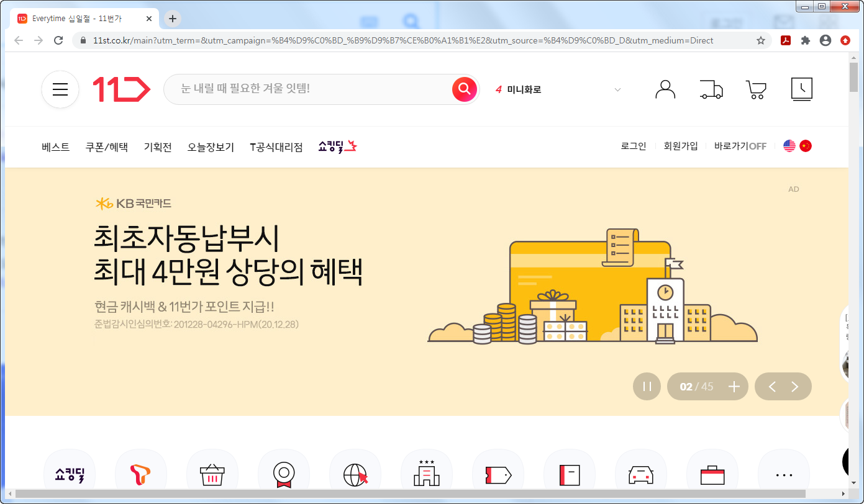Open the hotel building shortcut icon

(427, 475)
